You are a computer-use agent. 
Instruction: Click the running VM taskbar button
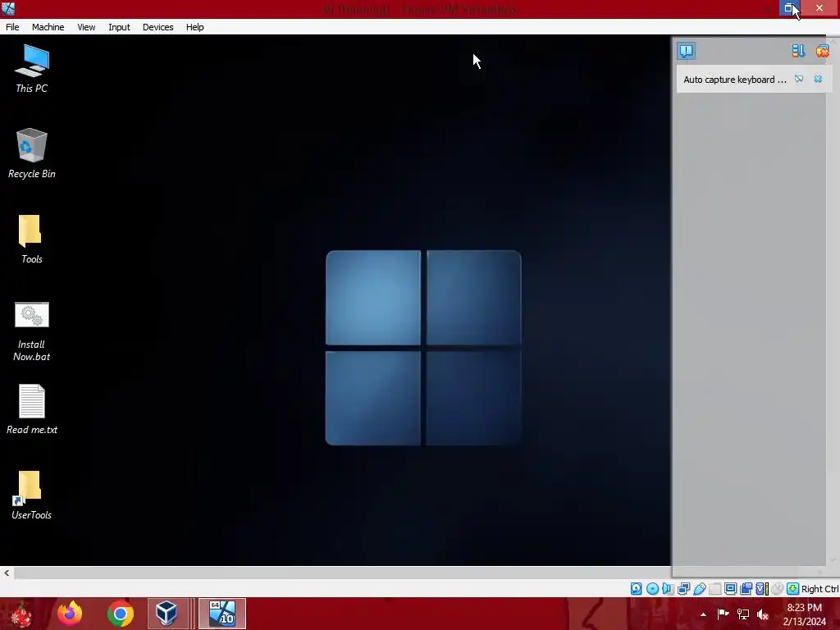coord(222,614)
